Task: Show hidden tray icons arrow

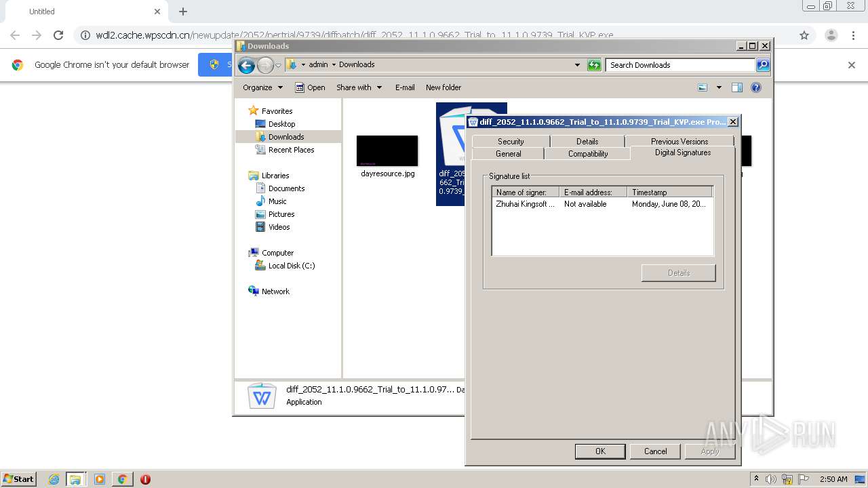Action: (756, 479)
